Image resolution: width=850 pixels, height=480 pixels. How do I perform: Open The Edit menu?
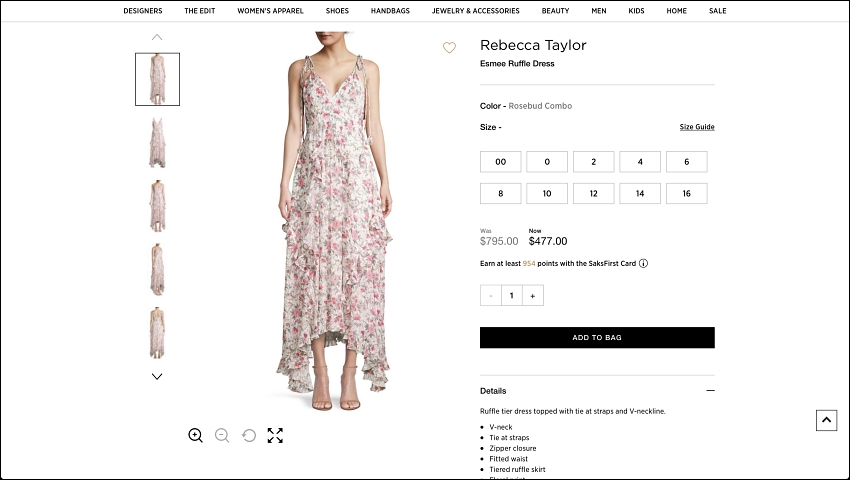[200, 11]
